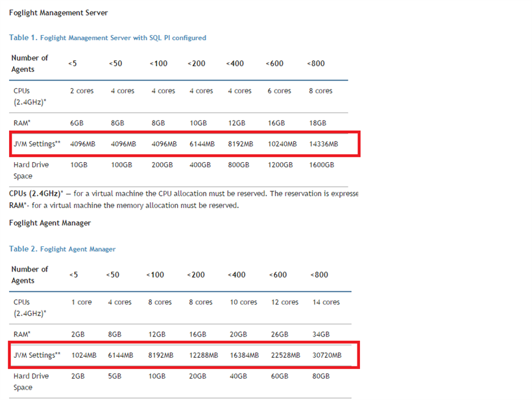Click the "200GB" hard drive value
The height and width of the screenshot is (400, 532).
(162, 165)
